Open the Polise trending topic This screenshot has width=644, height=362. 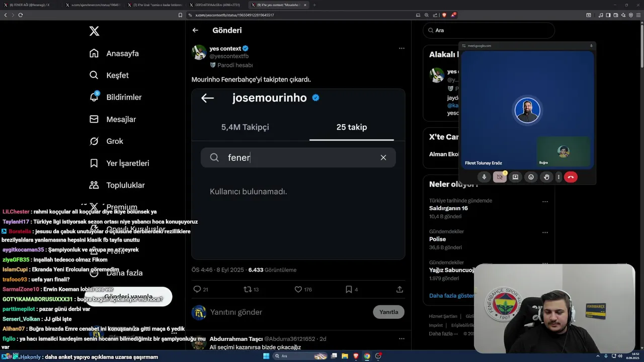[437, 239]
